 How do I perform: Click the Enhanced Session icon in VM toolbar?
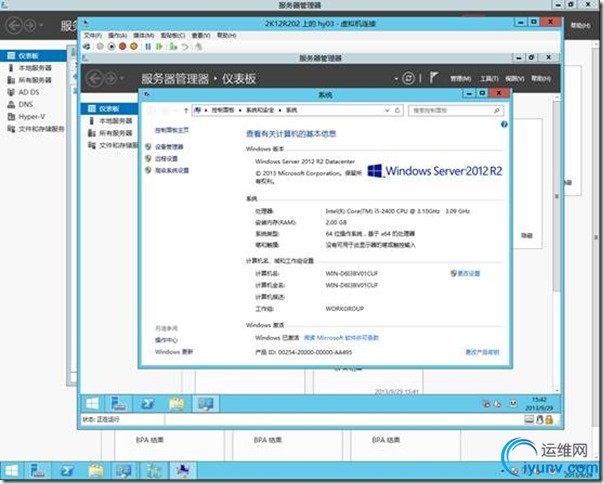198,47
